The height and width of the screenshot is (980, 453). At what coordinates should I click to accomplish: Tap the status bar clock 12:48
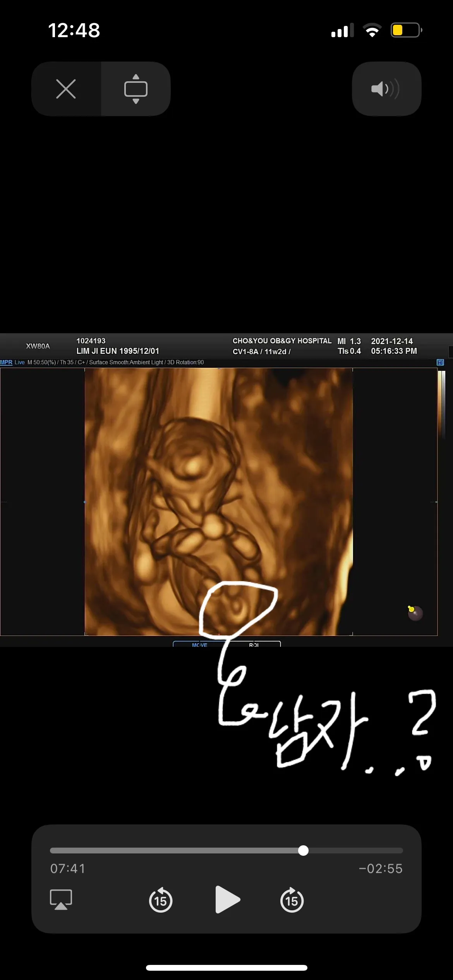pyautogui.click(x=74, y=30)
